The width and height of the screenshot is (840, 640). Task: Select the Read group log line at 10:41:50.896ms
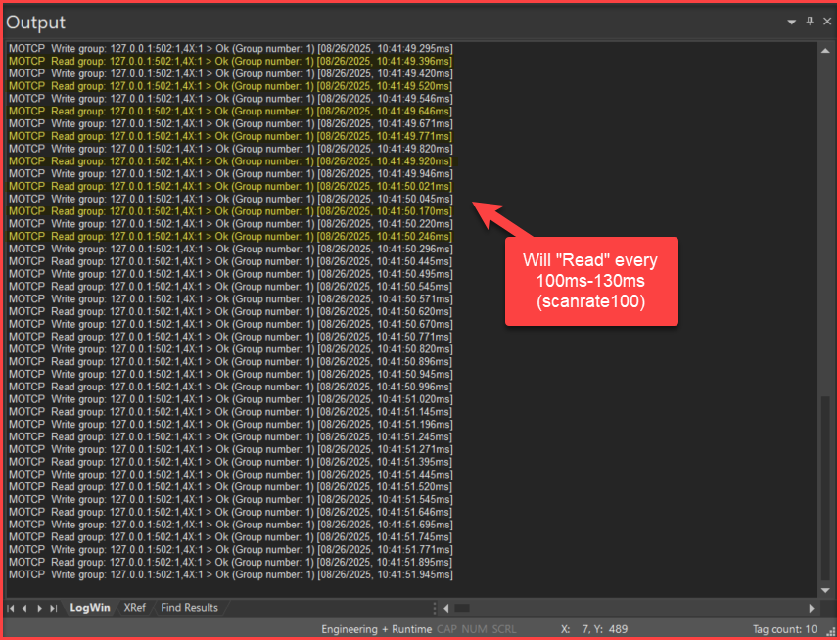[231, 361]
